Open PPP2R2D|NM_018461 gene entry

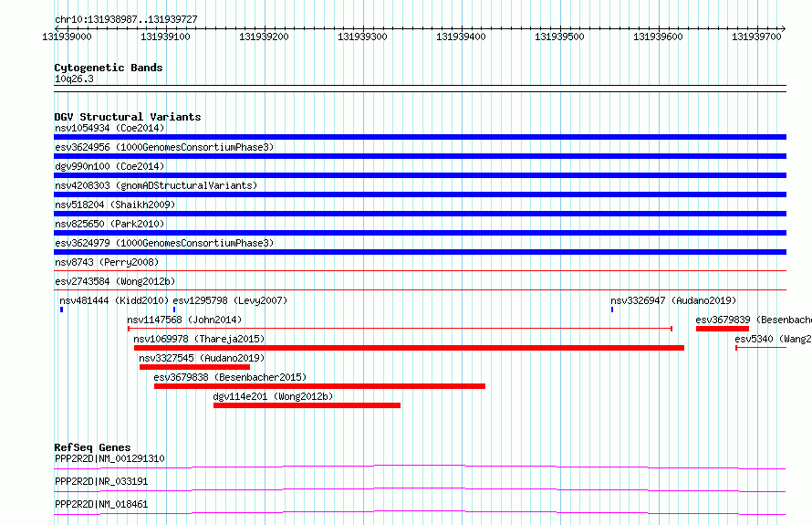point(101,504)
